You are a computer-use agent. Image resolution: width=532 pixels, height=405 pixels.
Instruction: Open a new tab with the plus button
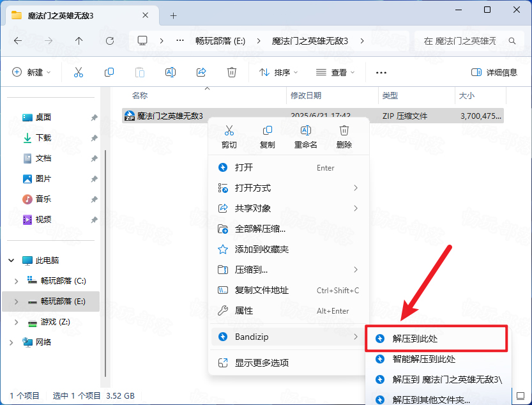tap(173, 15)
